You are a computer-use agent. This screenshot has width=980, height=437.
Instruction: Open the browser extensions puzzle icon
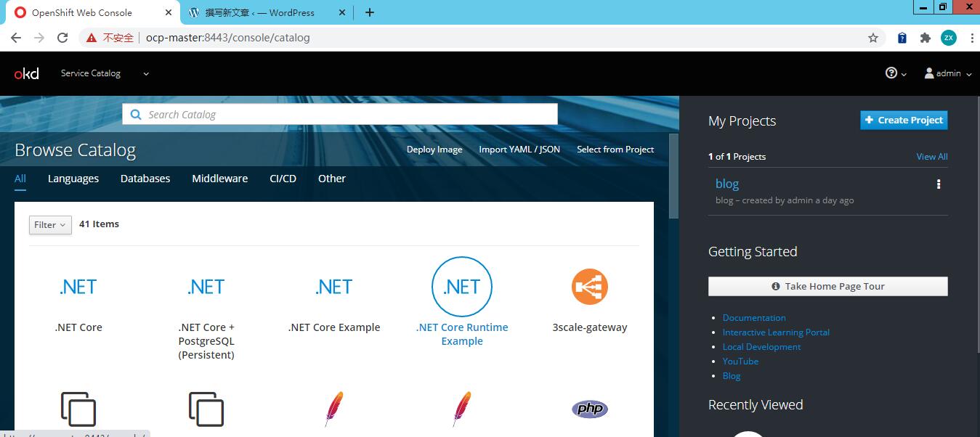[x=925, y=38]
